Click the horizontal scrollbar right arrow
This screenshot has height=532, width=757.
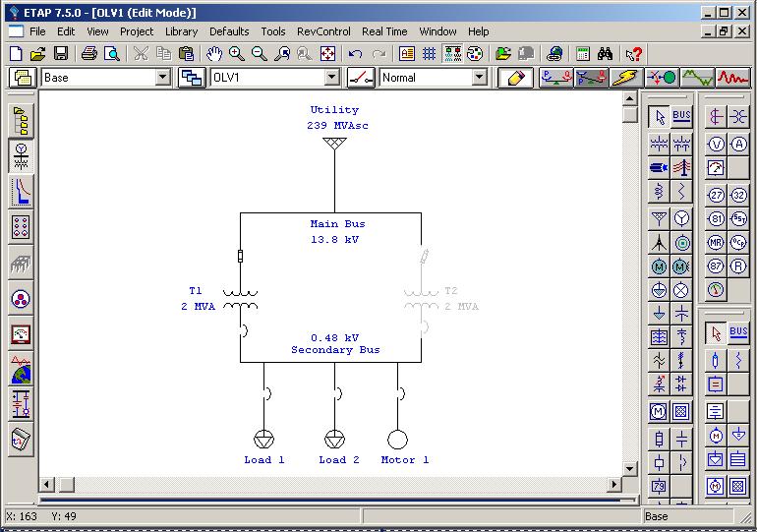tap(614, 484)
